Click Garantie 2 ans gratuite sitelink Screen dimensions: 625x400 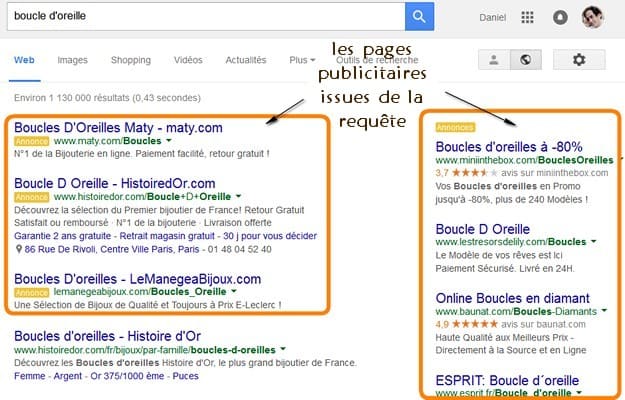(x=62, y=236)
